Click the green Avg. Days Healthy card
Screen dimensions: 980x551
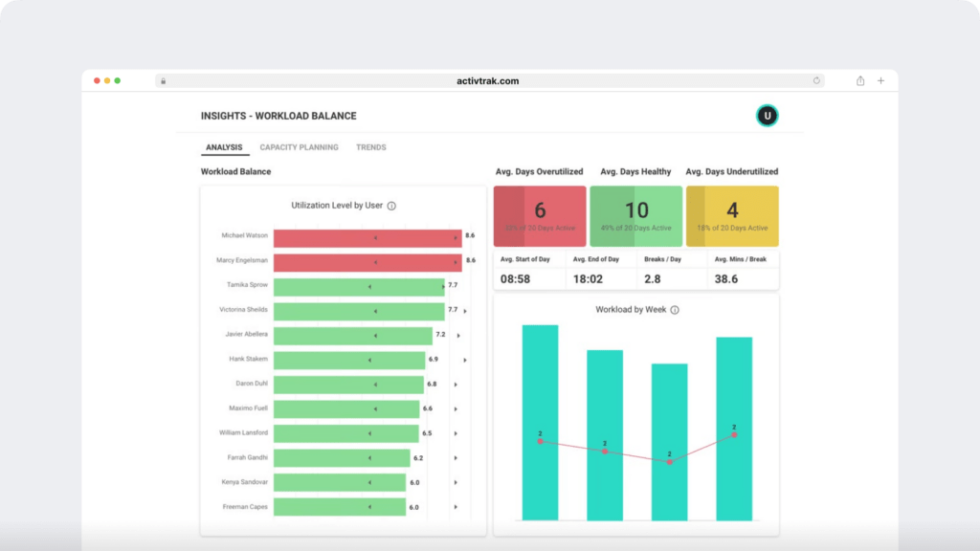pyautogui.click(x=636, y=216)
